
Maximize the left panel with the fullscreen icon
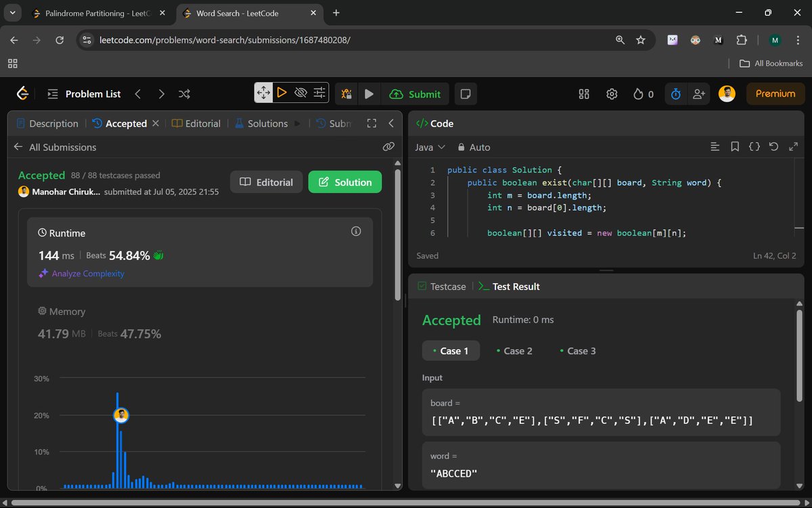[371, 123]
